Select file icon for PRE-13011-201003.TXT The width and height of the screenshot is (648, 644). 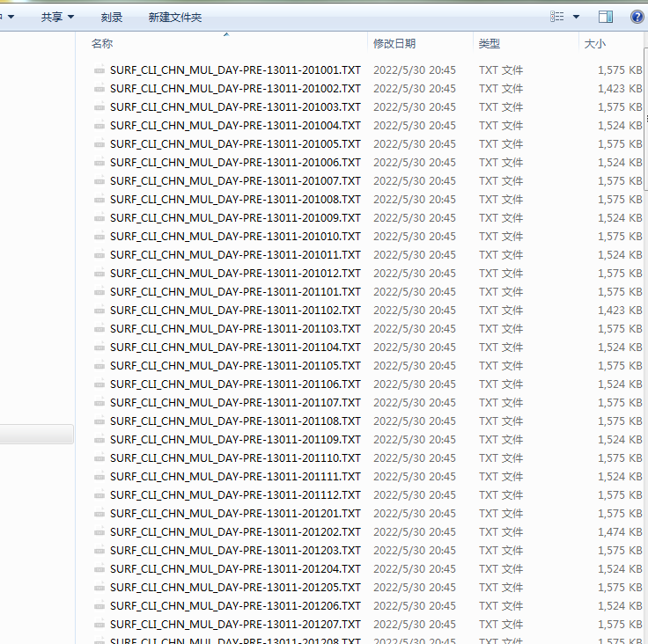pos(99,107)
